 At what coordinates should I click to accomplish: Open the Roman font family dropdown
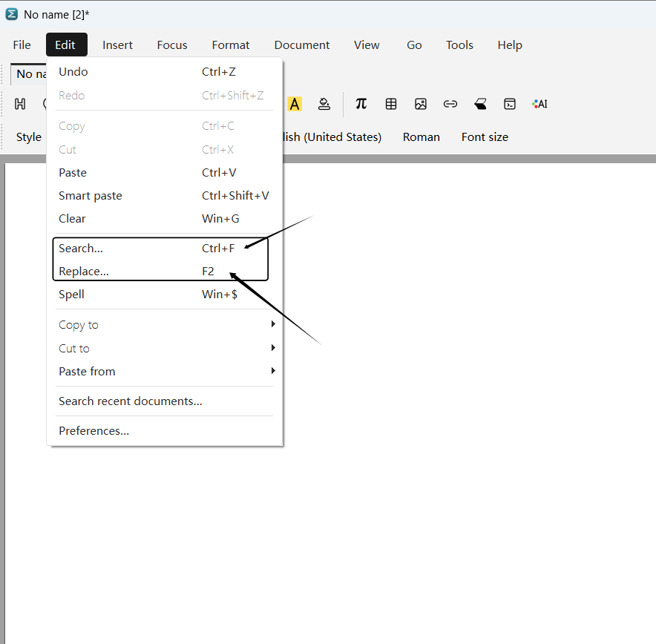coord(421,137)
